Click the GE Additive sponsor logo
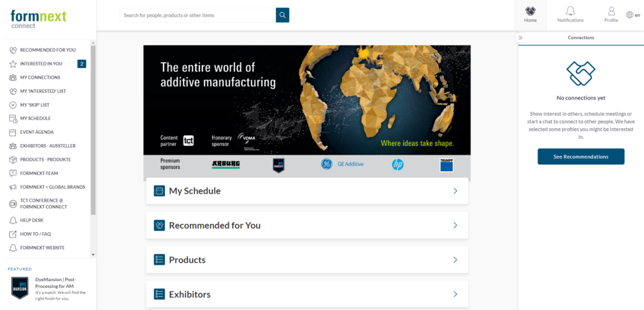 (340, 164)
